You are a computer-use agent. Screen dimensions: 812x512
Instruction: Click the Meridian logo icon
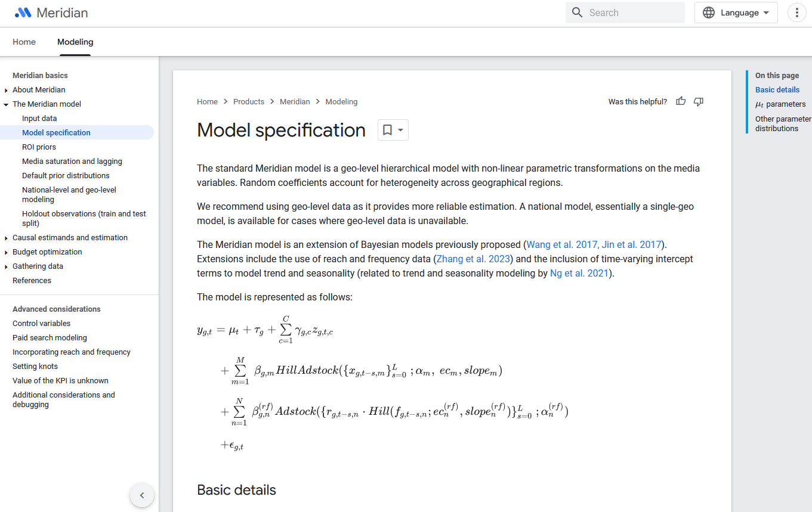[x=23, y=13]
